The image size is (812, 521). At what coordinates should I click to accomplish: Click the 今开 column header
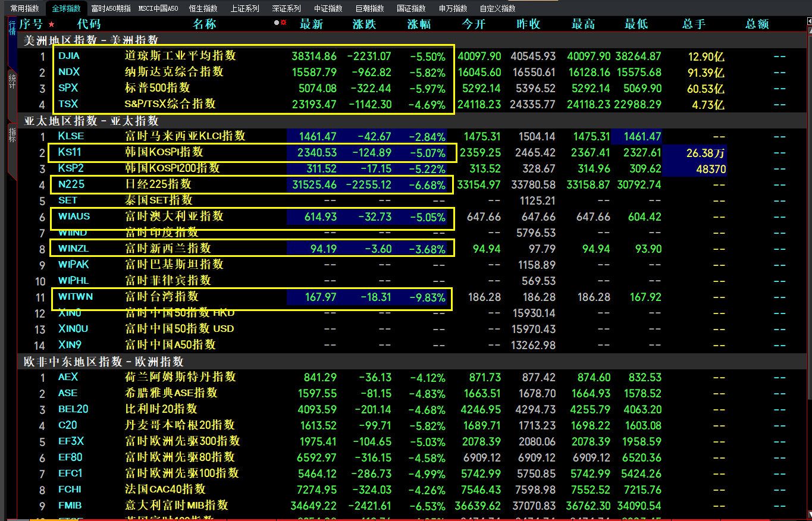tap(474, 24)
